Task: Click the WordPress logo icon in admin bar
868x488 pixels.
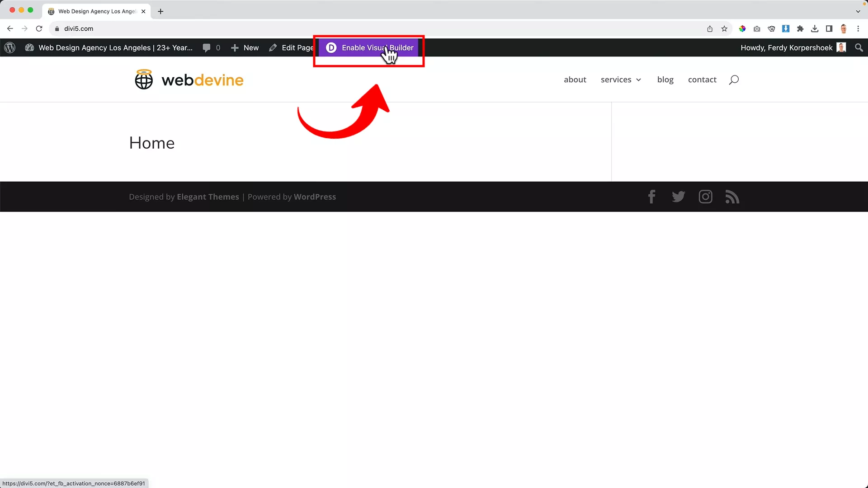Action: tap(10, 47)
